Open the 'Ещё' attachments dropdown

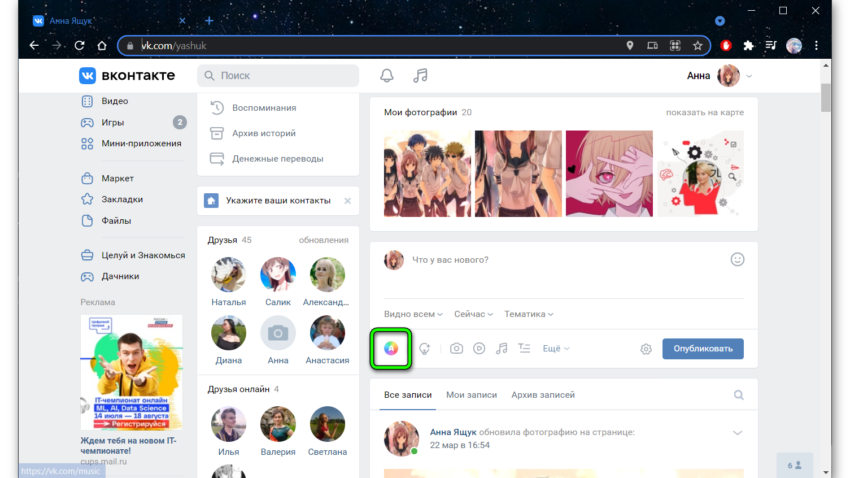click(x=556, y=349)
